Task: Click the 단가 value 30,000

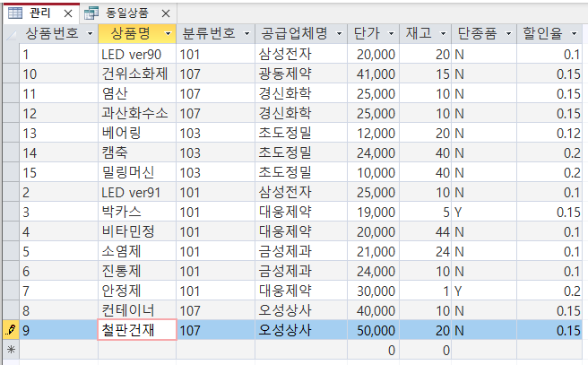Action: point(374,291)
